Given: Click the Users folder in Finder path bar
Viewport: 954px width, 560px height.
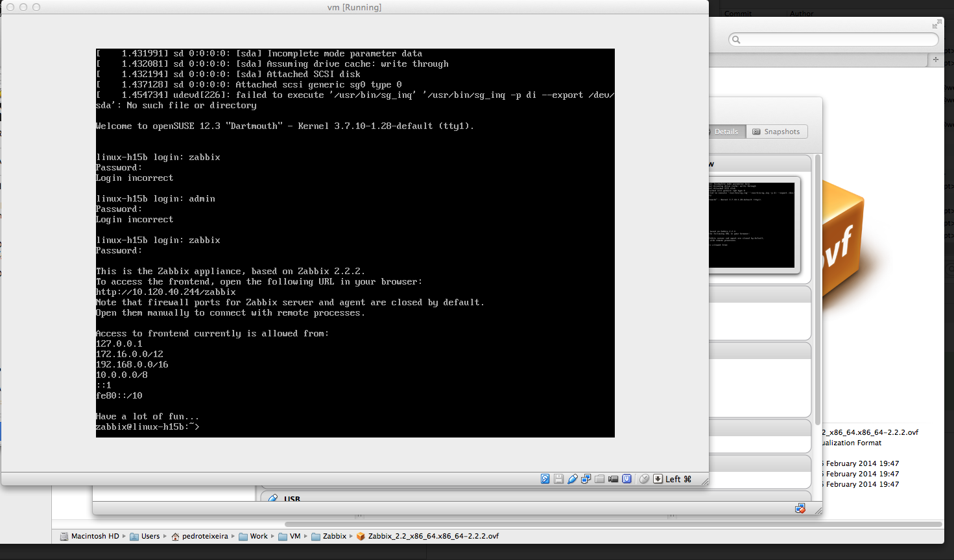Looking at the screenshot, I should (x=145, y=536).
